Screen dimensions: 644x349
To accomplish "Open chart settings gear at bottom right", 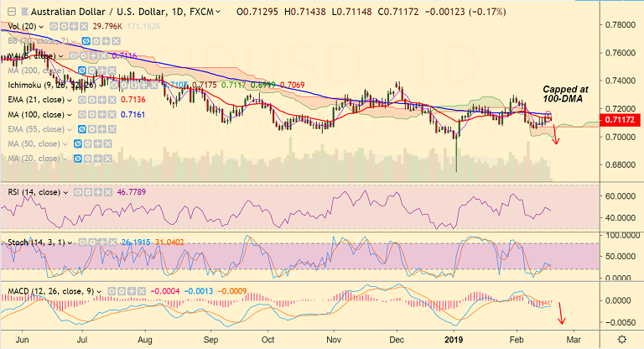I will coord(622,340).
